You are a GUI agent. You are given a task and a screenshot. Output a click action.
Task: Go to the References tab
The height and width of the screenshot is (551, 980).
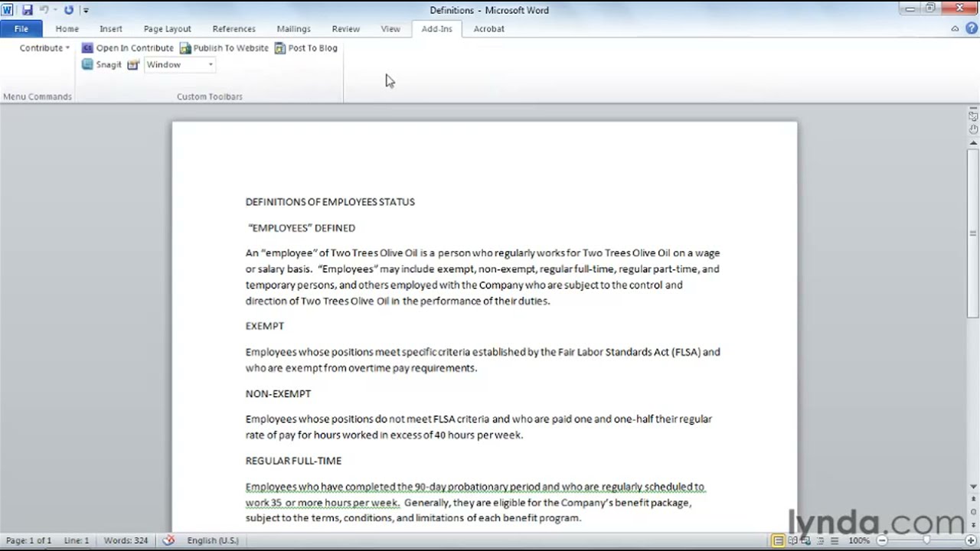click(234, 29)
